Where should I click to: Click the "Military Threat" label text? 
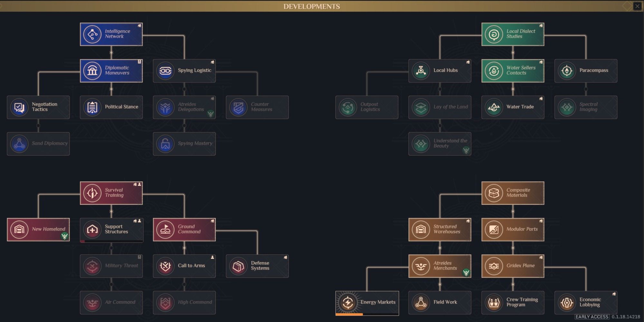click(121, 266)
